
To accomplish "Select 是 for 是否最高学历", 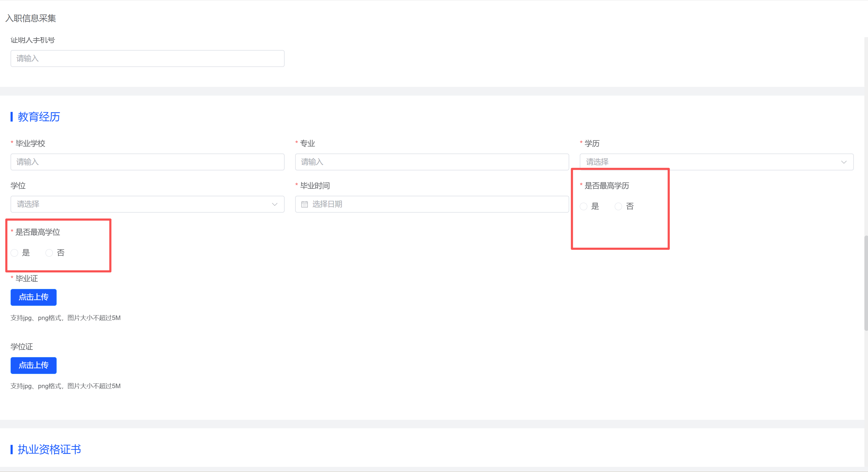I will pyautogui.click(x=584, y=206).
